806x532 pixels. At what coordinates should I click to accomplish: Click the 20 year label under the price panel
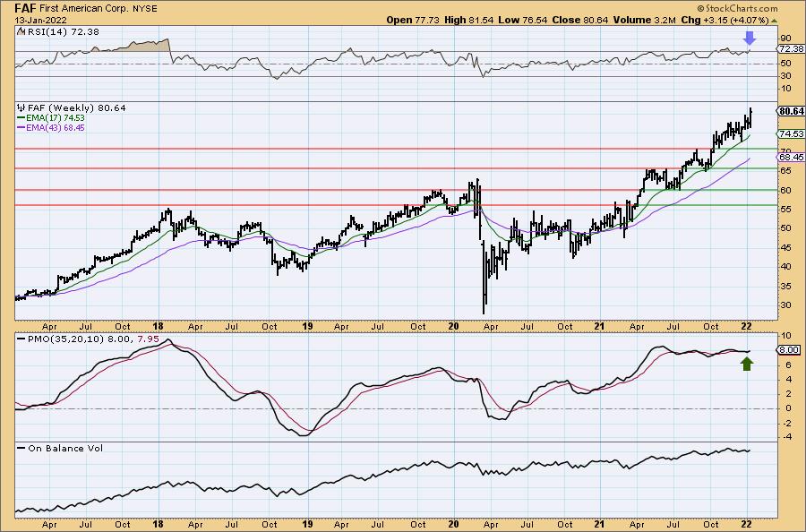(453, 326)
